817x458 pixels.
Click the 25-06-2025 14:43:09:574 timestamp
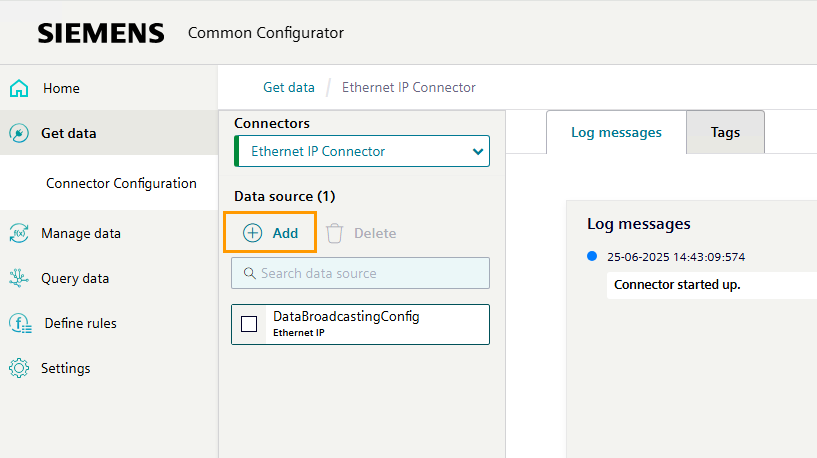point(676,257)
